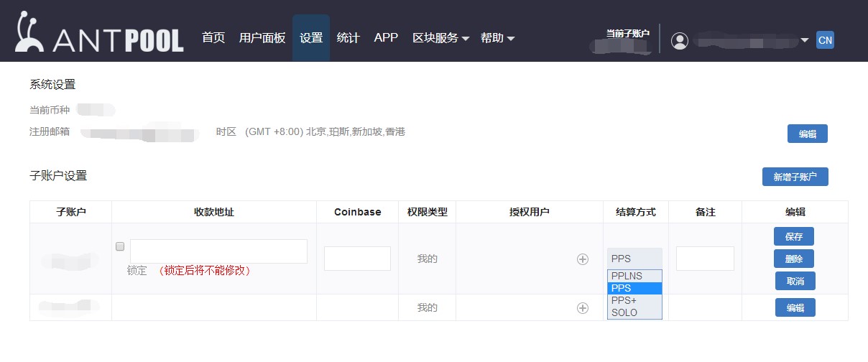This screenshot has height=362, width=868.
Task: Open 统计 navigation item
Action: tap(348, 38)
